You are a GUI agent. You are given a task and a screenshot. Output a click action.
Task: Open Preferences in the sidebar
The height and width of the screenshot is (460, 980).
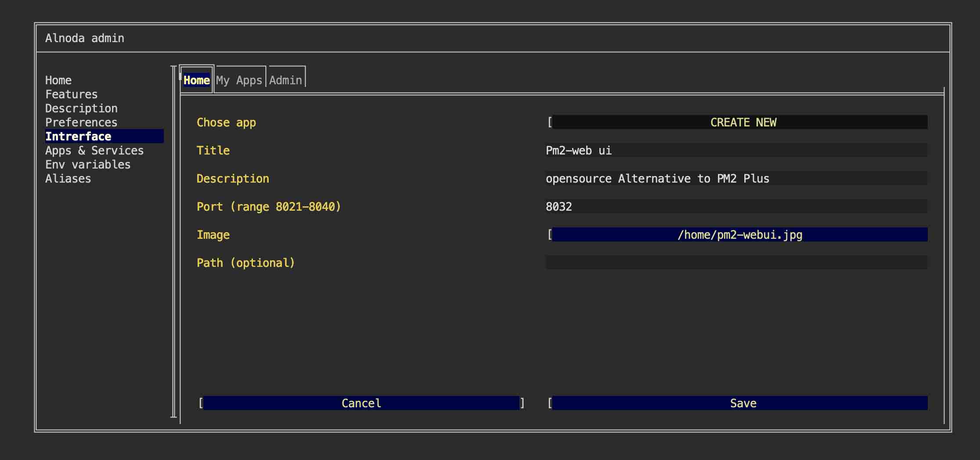click(81, 122)
